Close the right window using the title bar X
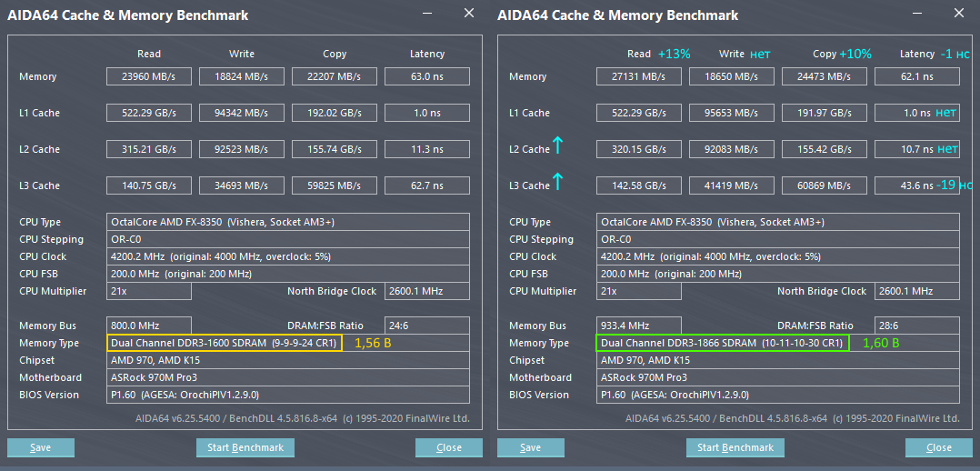 coord(958,14)
